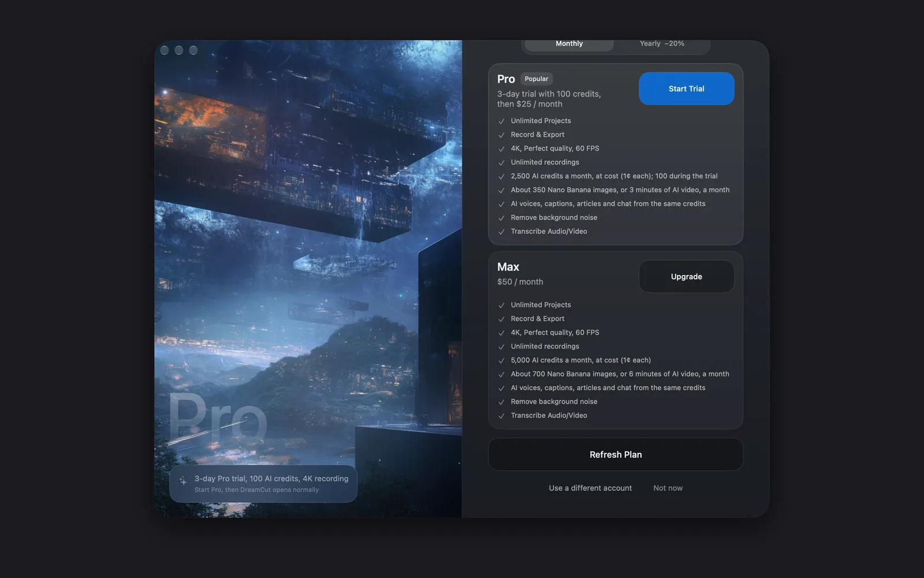Click Pro plan's "Unlimited Projects" text
Viewport: 924px width, 578px height.
(x=541, y=120)
